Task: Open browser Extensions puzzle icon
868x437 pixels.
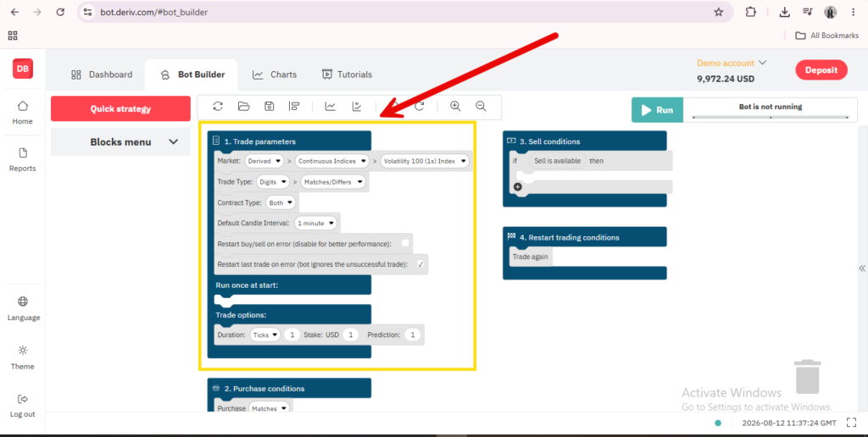Action: [x=751, y=12]
